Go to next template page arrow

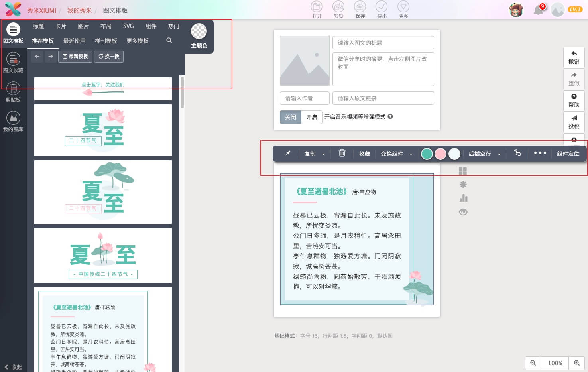point(50,57)
